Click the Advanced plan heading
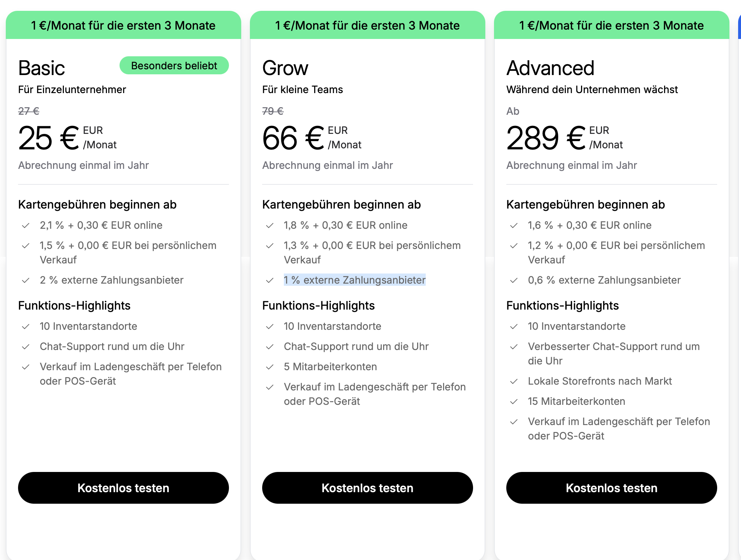The width and height of the screenshot is (741, 560). [x=550, y=68]
